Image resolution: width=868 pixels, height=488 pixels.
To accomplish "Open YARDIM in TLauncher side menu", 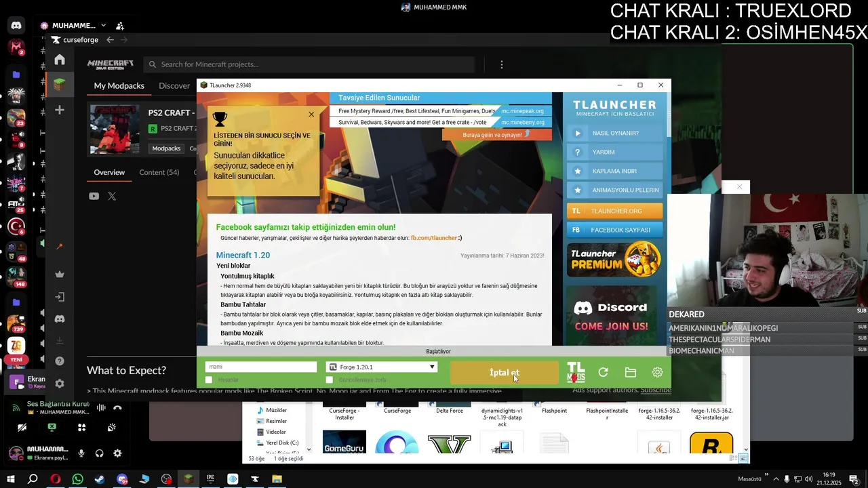I will click(x=615, y=152).
